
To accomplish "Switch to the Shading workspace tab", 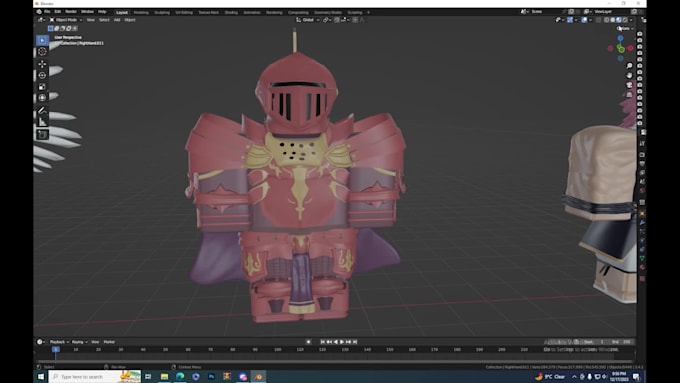I will (x=231, y=13).
